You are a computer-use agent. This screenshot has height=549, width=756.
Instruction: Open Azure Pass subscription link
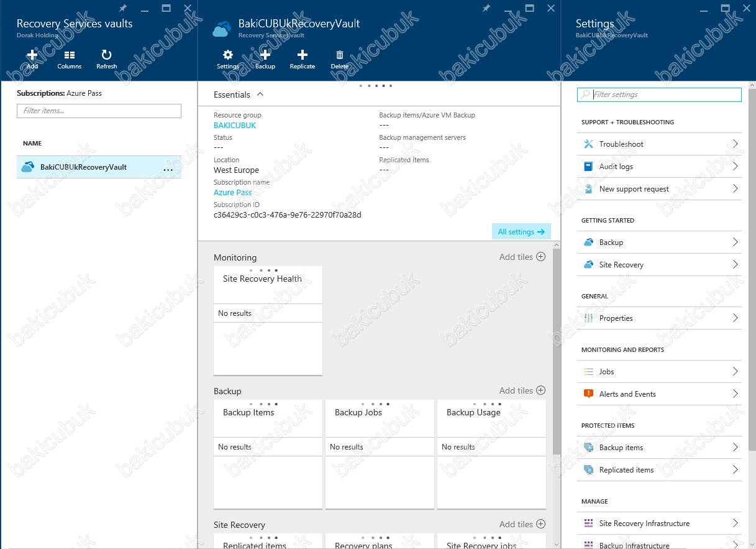(233, 193)
